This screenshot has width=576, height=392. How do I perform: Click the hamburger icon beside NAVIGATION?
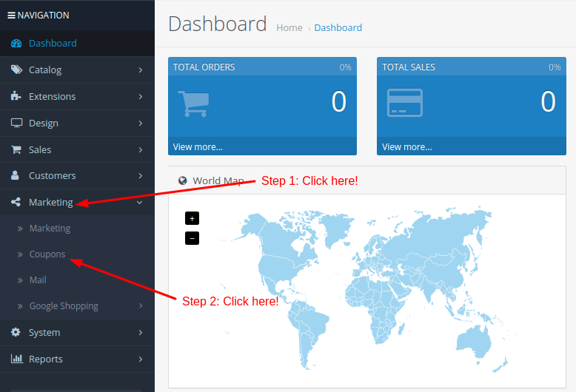click(11, 16)
